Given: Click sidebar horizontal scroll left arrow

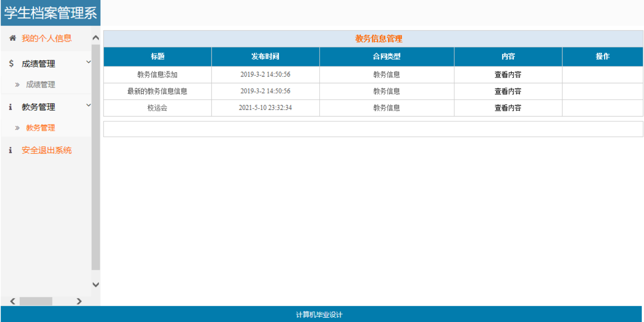Looking at the screenshot, I should 12,301.
